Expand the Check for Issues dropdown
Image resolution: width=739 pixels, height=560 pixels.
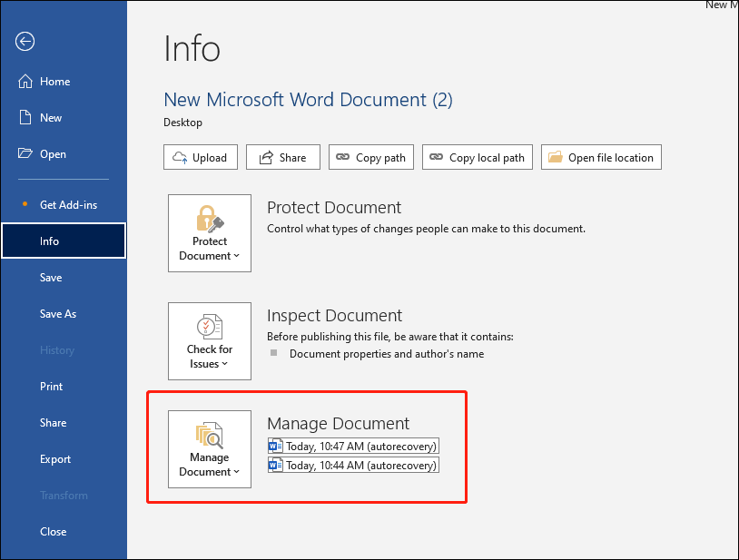coord(210,341)
